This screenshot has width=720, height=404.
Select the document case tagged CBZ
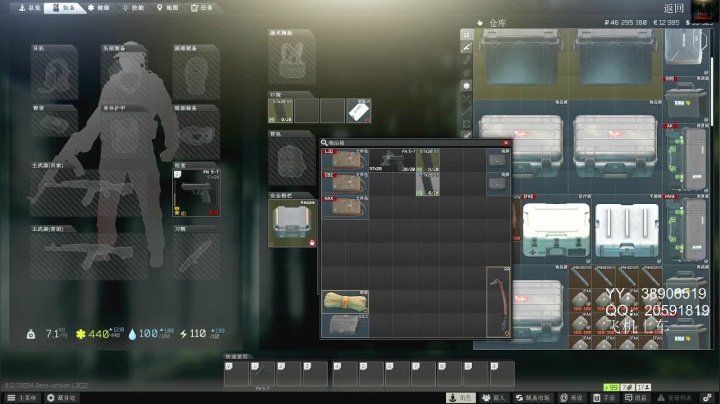coord(345,184)
